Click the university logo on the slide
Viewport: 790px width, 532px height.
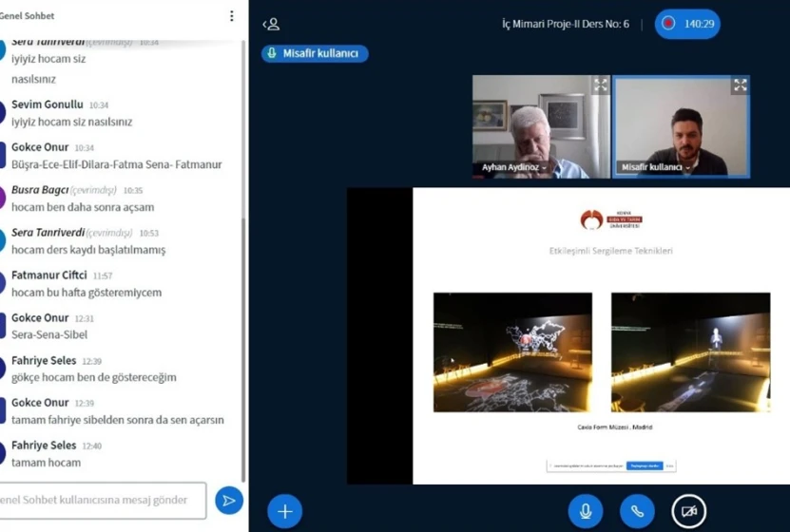pyautogui.click(x=611, y=219)
